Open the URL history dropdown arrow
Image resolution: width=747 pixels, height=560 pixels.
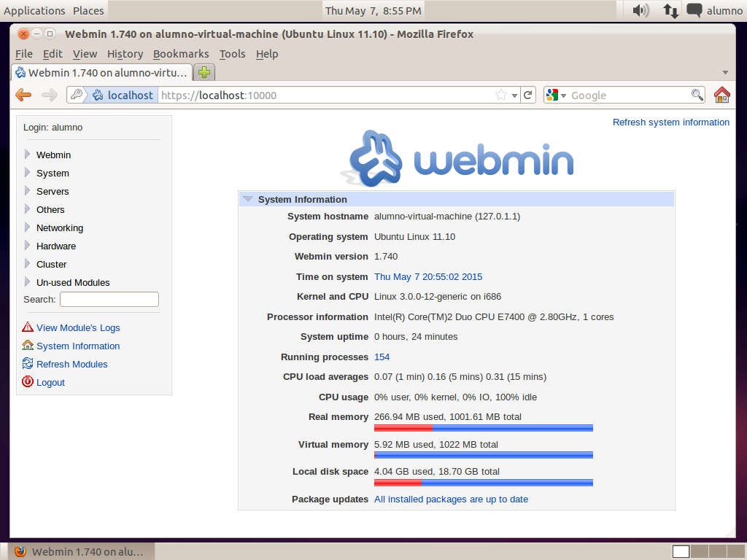(514, 96)
